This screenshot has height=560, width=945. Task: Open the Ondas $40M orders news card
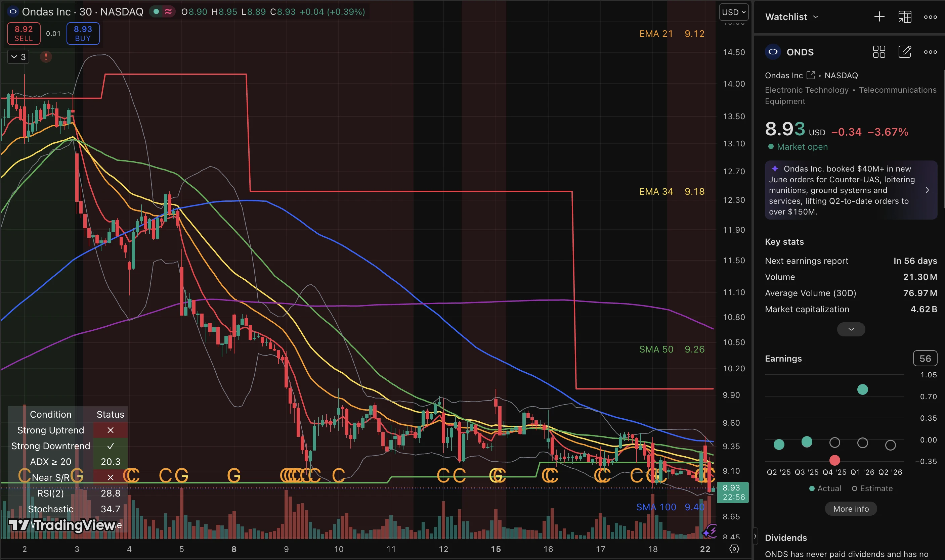(x=851, y=190)
